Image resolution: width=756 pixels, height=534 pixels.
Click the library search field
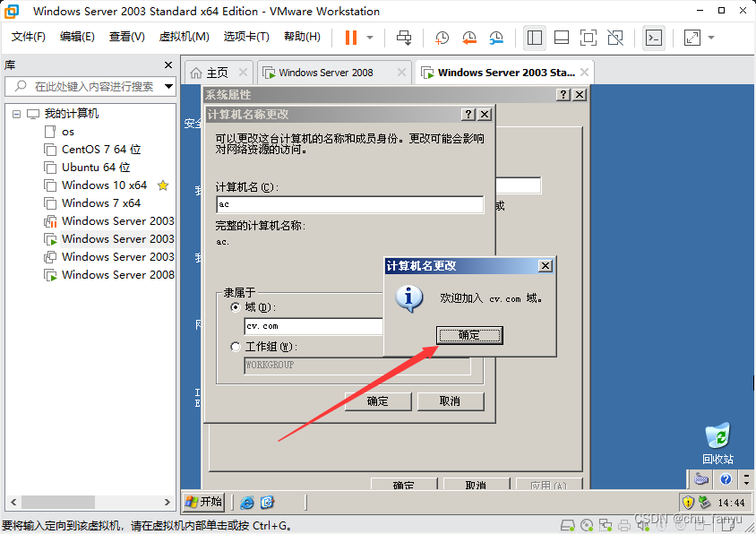(89, 87)
